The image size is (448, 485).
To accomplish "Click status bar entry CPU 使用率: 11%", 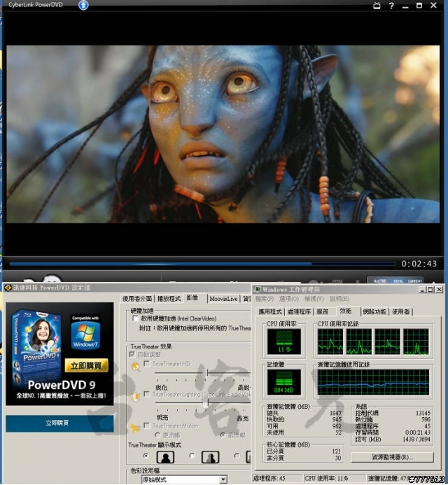I will tap(326, 478).
